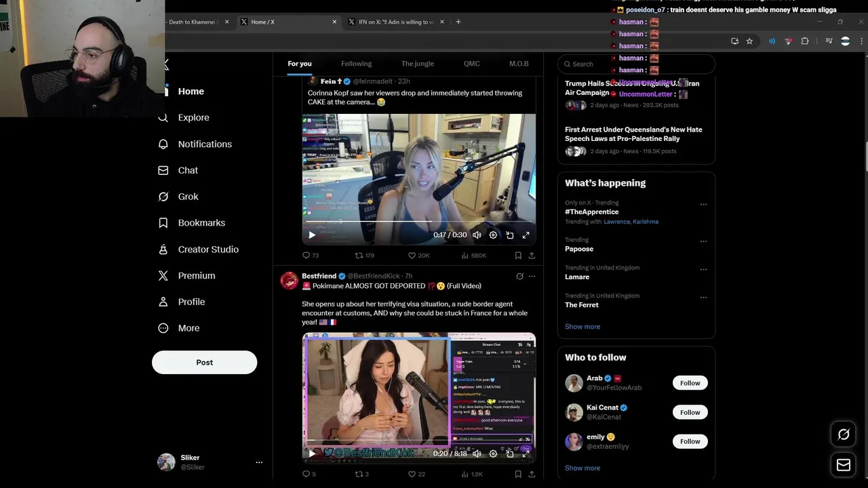Screen dimensions: 868x488
Task: Open Bookmarks sidebar icon
Action: tap(163, 223)
